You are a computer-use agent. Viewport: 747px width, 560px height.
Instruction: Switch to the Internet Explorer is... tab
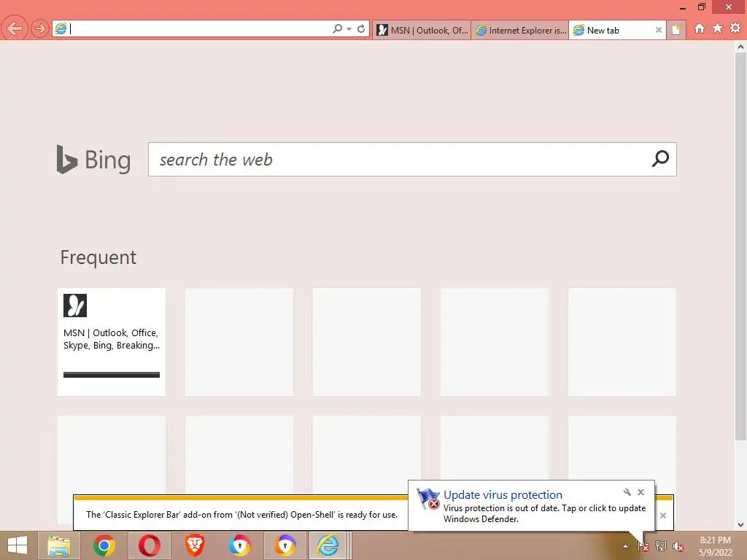(x=520, y=30)
